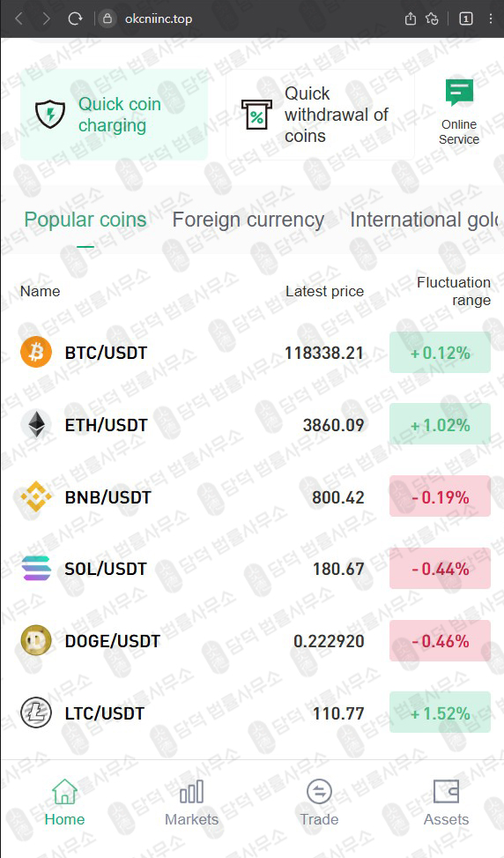This screenshot has width=504, height=858.
Task: Click the Litecoin logo icon
Action: click(36, 713)
